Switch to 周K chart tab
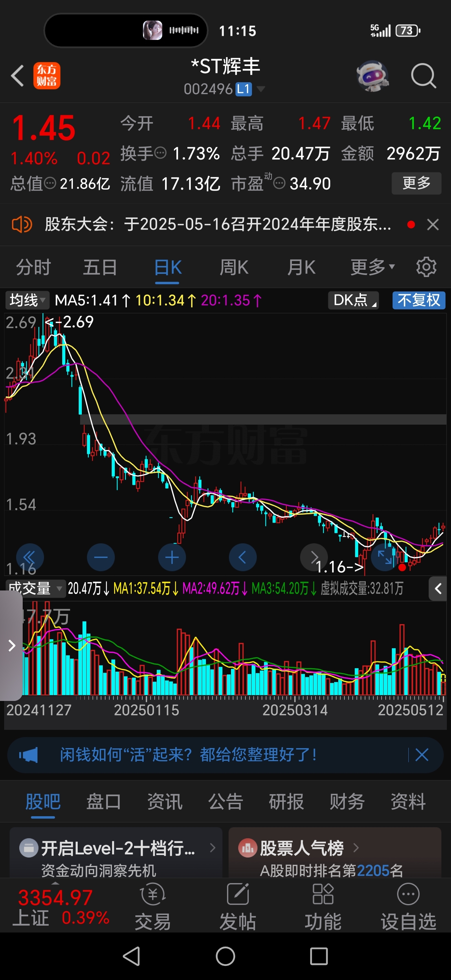This screenshot has height=980, width=451. 234,267
